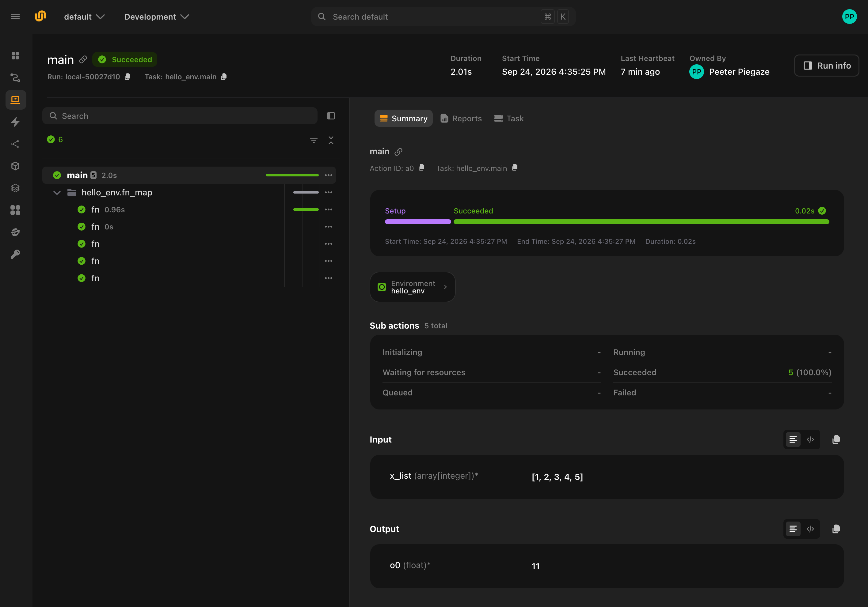Image resolution: width=868 pixels, height=607 pixels.
Task: Open the lightning bolt triggers icon
Action: (16, 122)
